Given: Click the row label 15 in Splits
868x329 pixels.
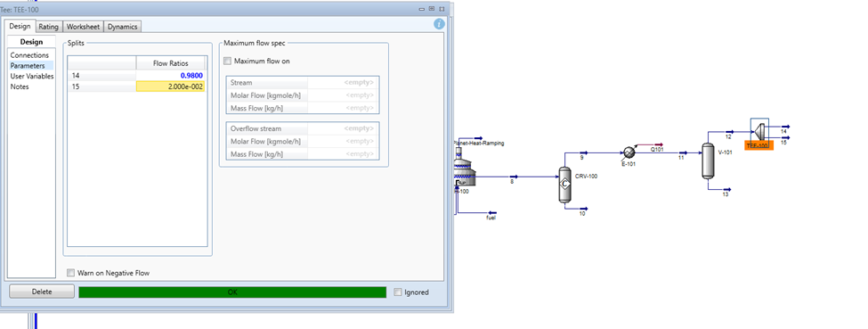Looking at the screenshot, I should pyautogui.click(x=101, y=86).
